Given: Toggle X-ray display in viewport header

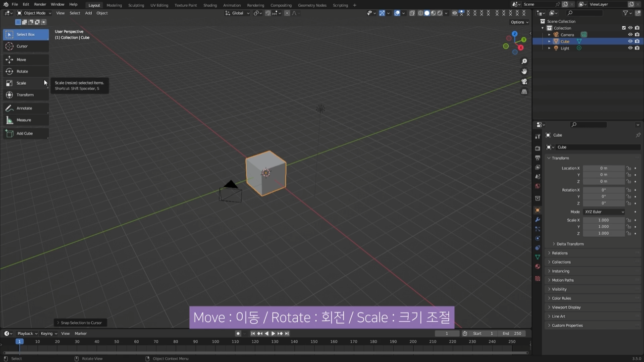Looking at the screenshot, I should coord(412,13).
